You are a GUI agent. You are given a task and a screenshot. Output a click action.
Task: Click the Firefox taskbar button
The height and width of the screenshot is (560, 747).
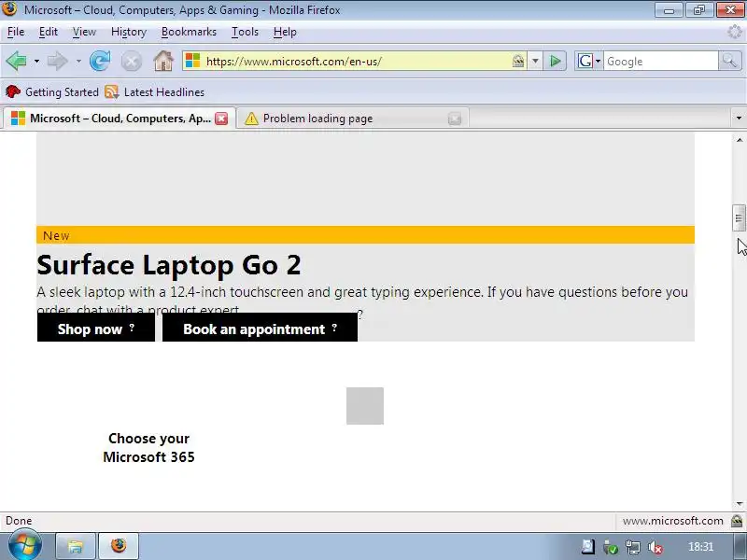[119, 546]
